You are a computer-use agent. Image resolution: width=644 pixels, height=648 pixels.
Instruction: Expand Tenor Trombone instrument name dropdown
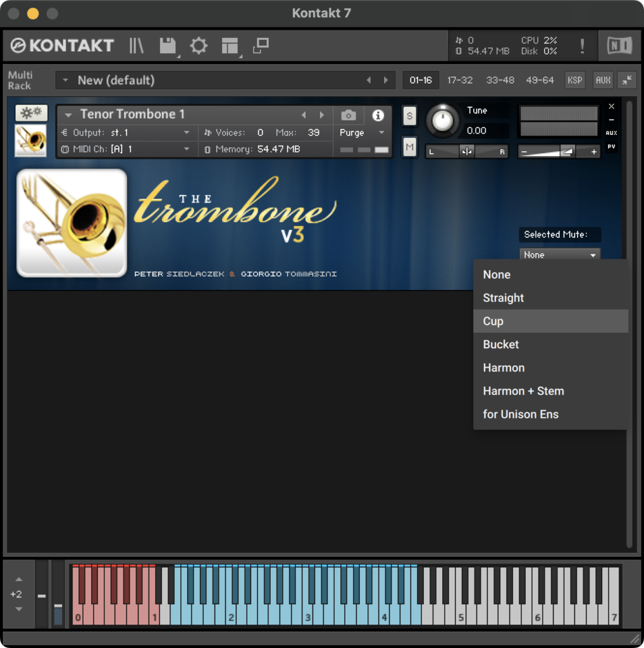point(68,115)
